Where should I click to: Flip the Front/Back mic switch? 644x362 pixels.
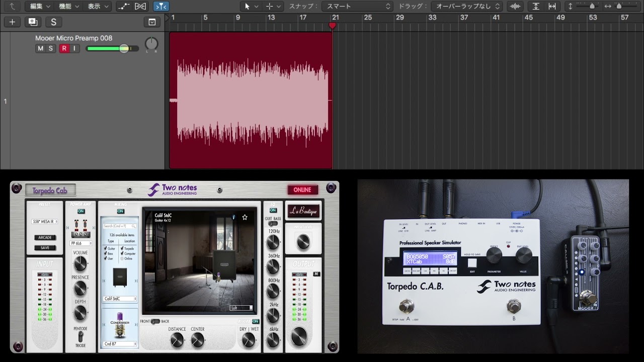[x=155, y=321]
